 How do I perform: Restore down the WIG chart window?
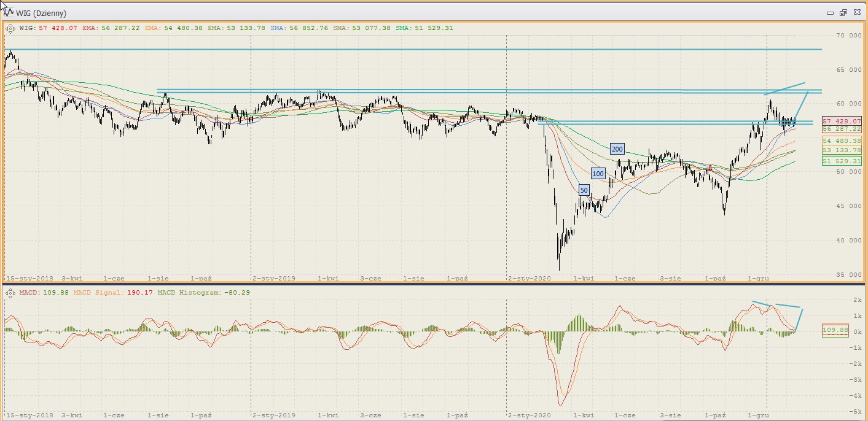[x=843, y=13]
